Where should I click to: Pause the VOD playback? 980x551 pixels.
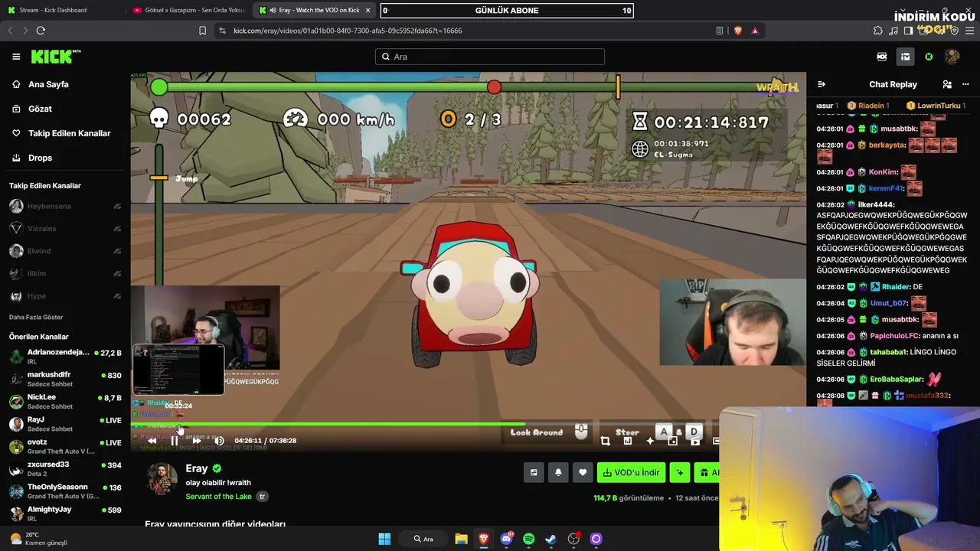click(x=175, y=440)
